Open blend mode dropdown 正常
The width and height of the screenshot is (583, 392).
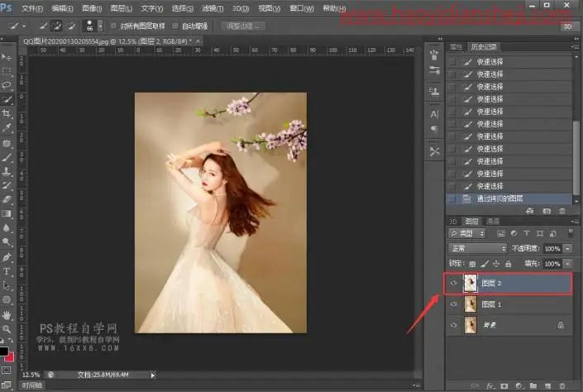(x=477, y=248)
